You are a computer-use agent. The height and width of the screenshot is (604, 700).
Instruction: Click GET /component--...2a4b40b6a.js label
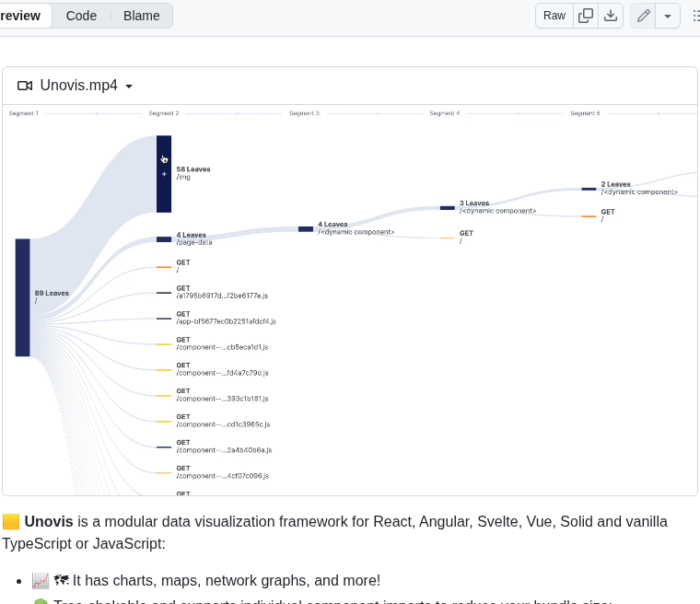click(x=224, y=447)
